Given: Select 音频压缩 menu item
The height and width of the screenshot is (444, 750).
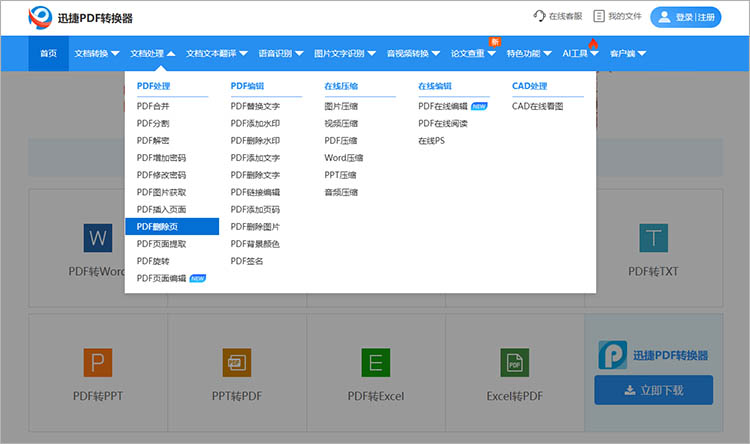Looking at the screenshot, I should (341, 192).
